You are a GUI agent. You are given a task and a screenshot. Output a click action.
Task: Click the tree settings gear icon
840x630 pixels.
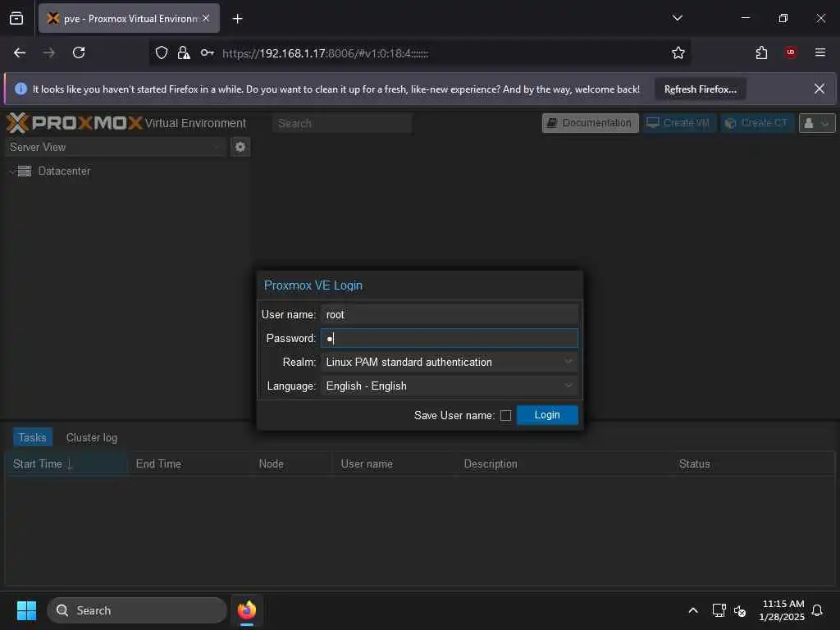240,147
